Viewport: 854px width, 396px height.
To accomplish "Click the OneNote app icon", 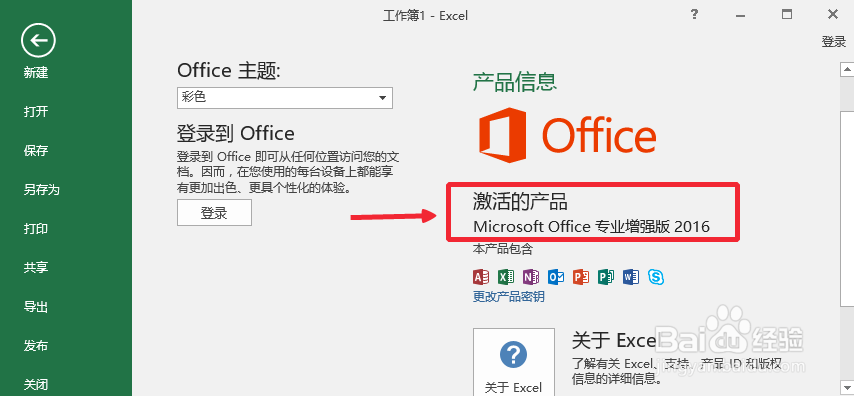I will (531, 277).
